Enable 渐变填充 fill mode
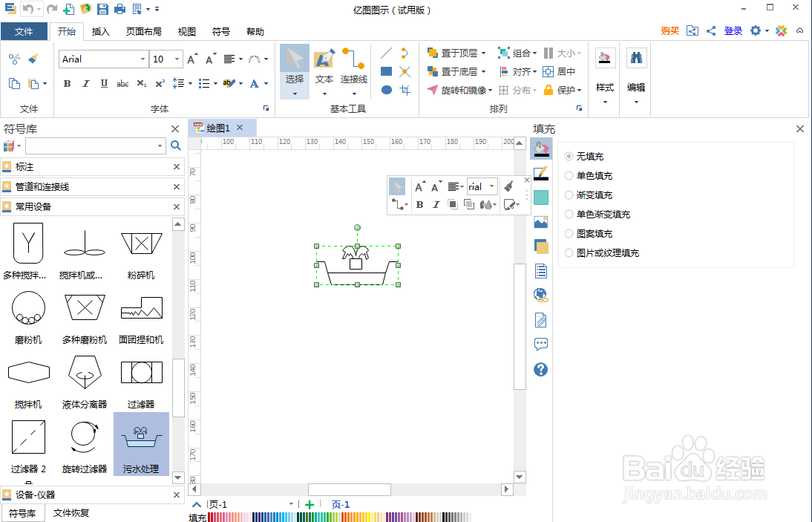This screenshot has width=812, height=522. 569,195
